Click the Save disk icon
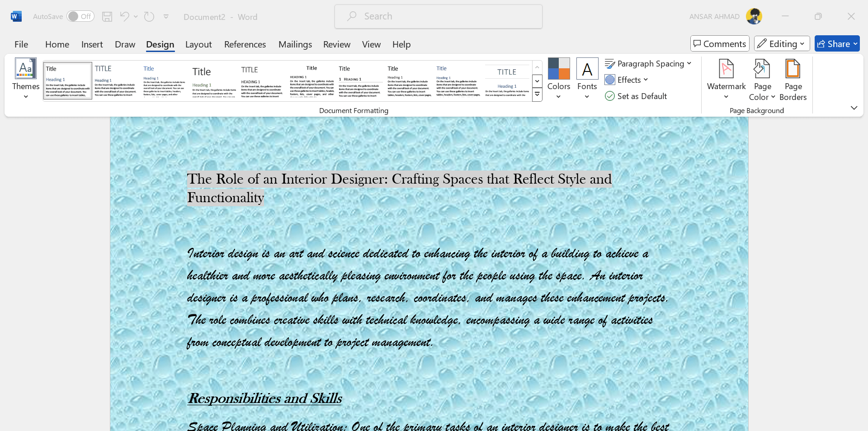This screenshot has width=868, height=431. (107, 17)
